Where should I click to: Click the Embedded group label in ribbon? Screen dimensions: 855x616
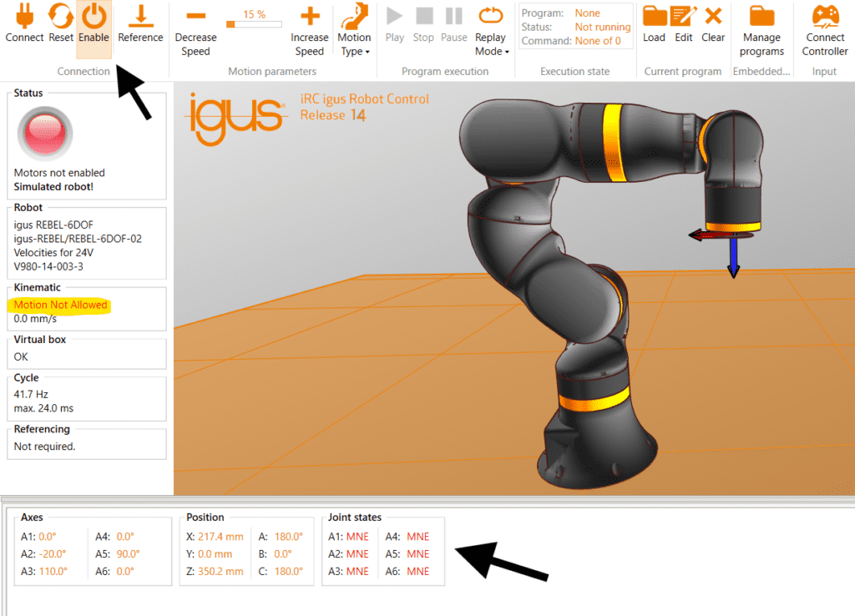(x=761, y=72)
